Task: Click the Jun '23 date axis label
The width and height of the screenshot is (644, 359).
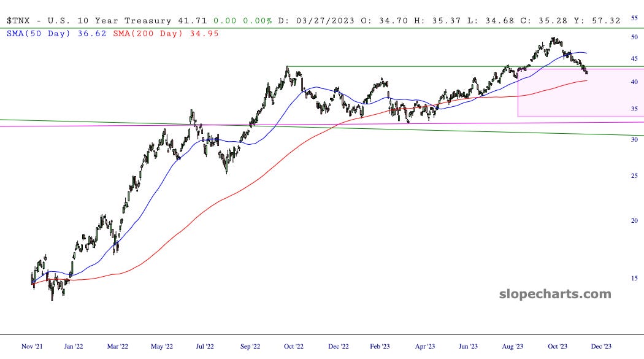Action: pos(468,346)
